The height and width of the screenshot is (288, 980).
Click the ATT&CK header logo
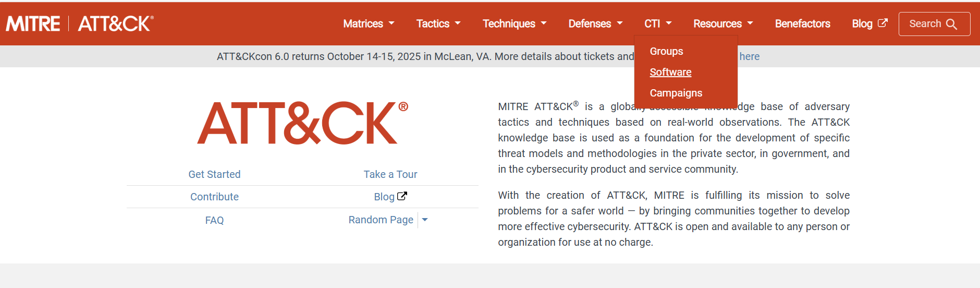[115, 24]
